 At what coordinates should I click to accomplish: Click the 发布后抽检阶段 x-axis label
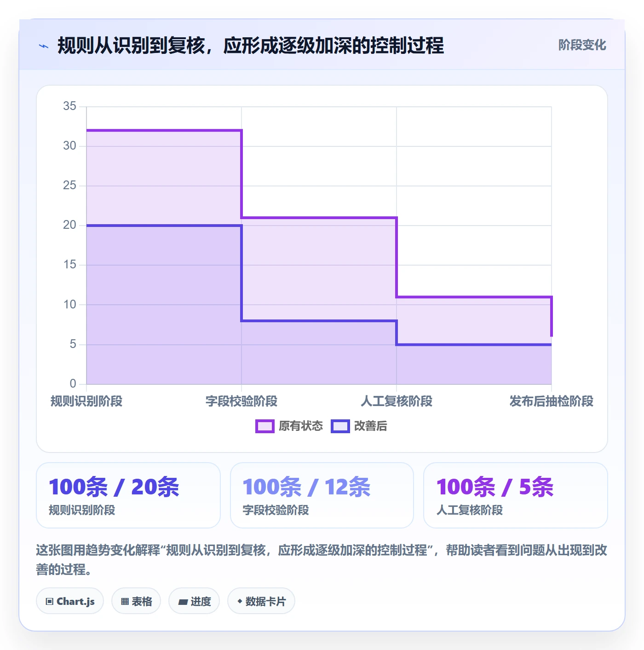552,401
